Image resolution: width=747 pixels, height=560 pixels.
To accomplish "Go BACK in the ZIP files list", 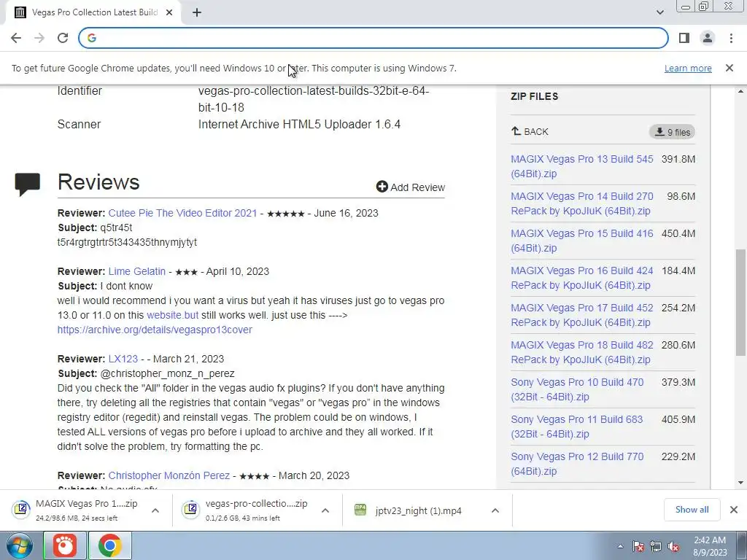I will (x=530, y=131).
